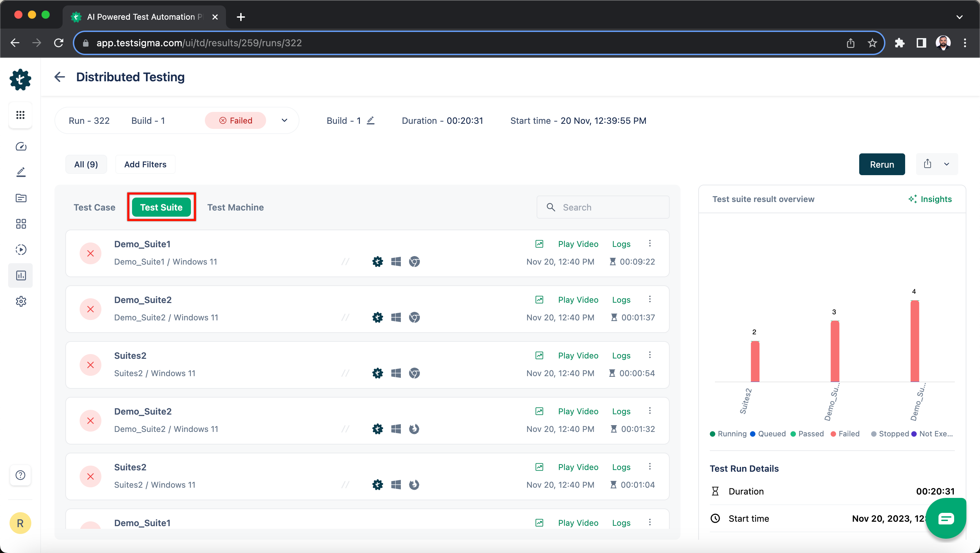980x553 pixels.
Task: Click failed status icon on first Demo_Suite1 row
Action: [91, 253]
